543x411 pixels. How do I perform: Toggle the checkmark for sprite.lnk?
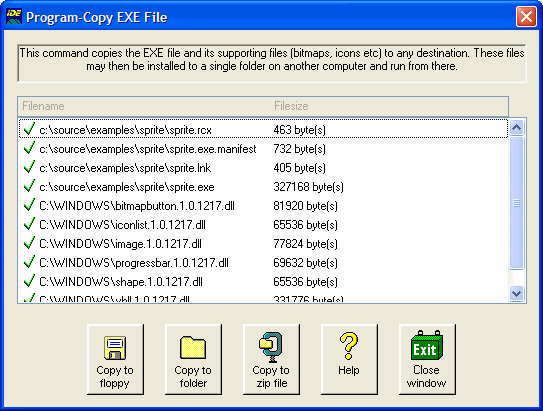tap(29, 167)
